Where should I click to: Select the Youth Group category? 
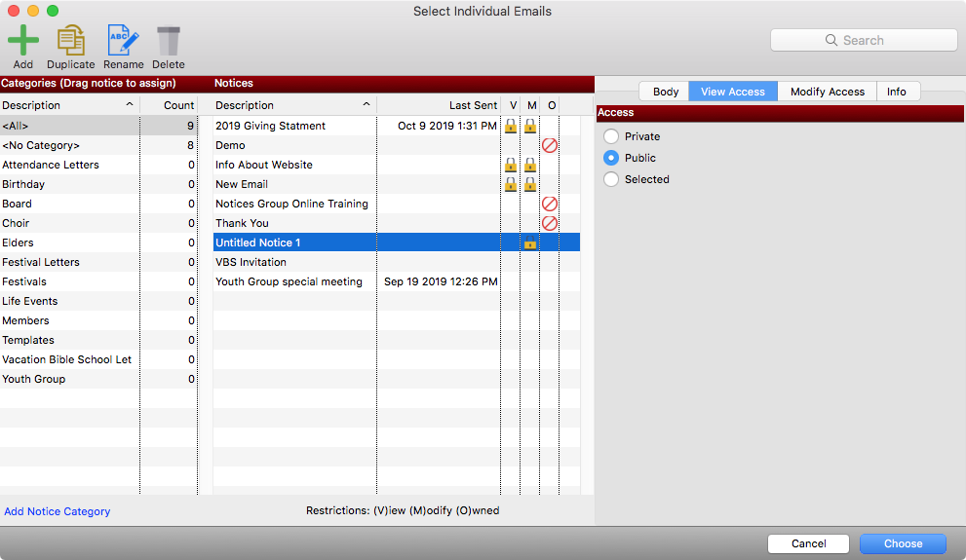click(x=34, y=379)
